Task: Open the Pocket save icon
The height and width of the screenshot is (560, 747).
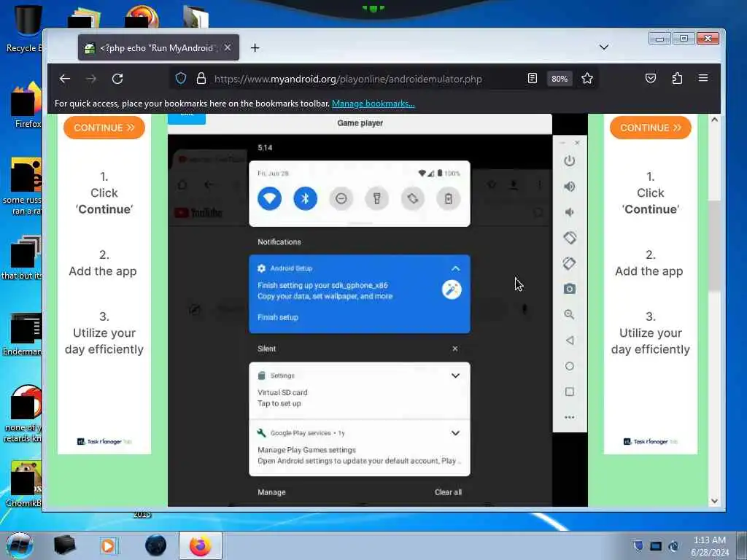Action: pos(651,79)
